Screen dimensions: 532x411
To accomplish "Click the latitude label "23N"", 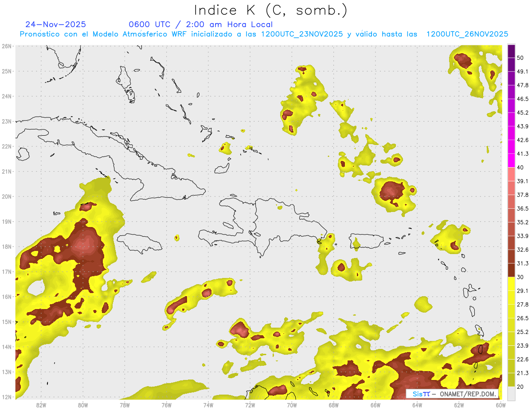I will (x=7, y=121).
